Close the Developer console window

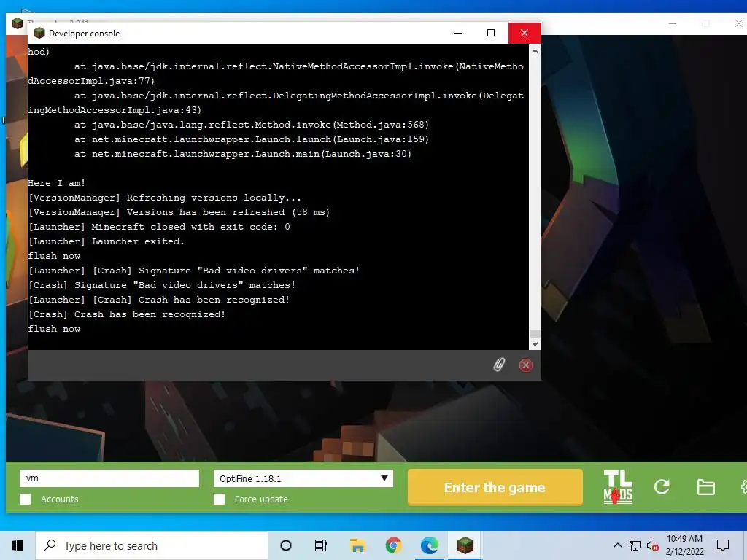pyautogui.click(x=525, y=33)
